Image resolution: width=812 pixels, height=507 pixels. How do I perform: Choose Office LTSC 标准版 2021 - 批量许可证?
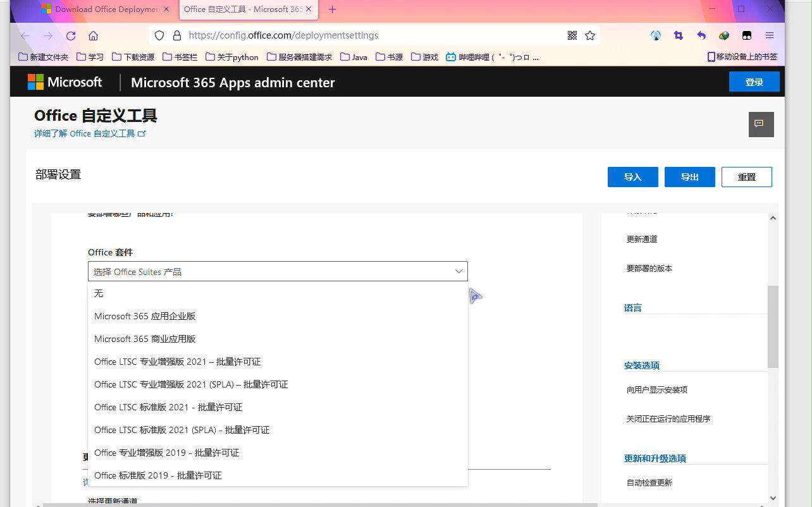coord(278,407)
